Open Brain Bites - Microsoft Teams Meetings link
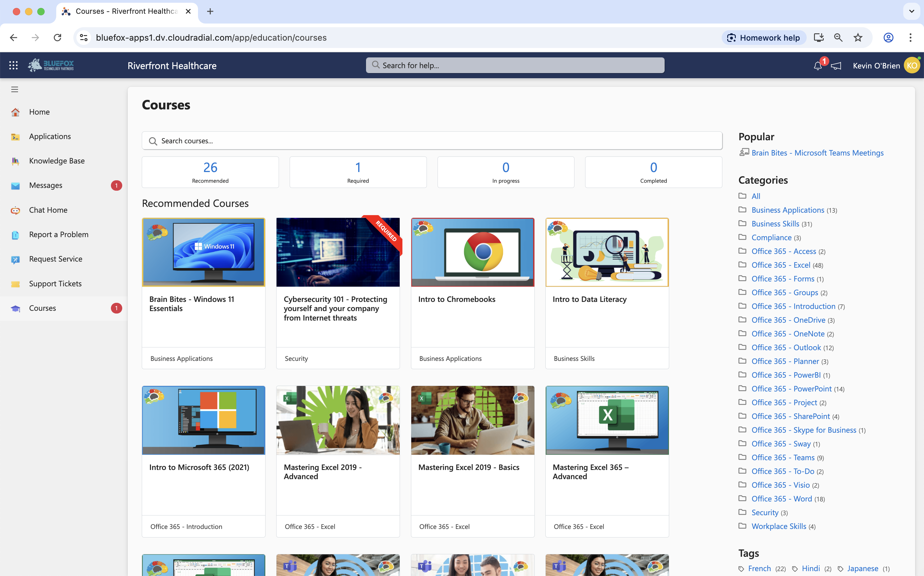Screen dimensions: 924x576 [x=817, y=153]
